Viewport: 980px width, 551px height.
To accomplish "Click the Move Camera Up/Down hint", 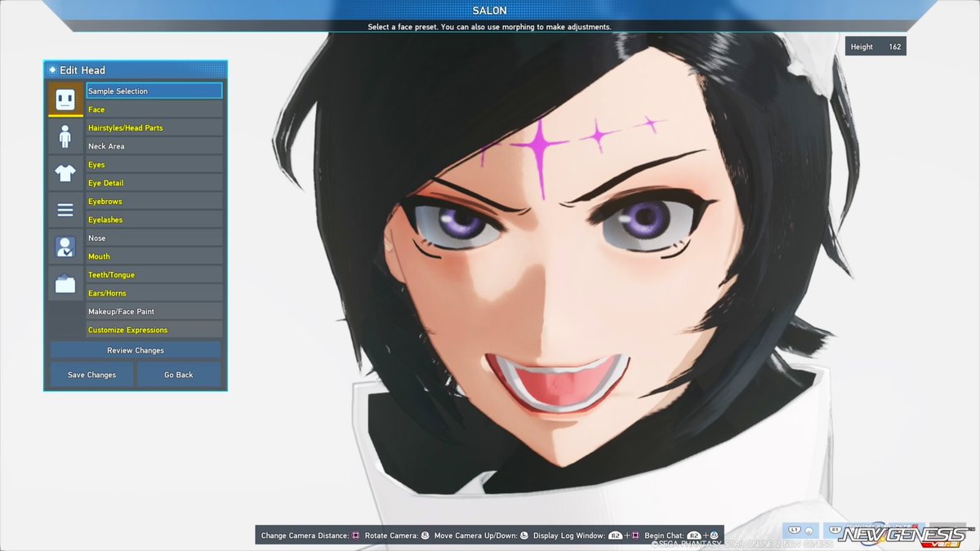I will [482, 535].
